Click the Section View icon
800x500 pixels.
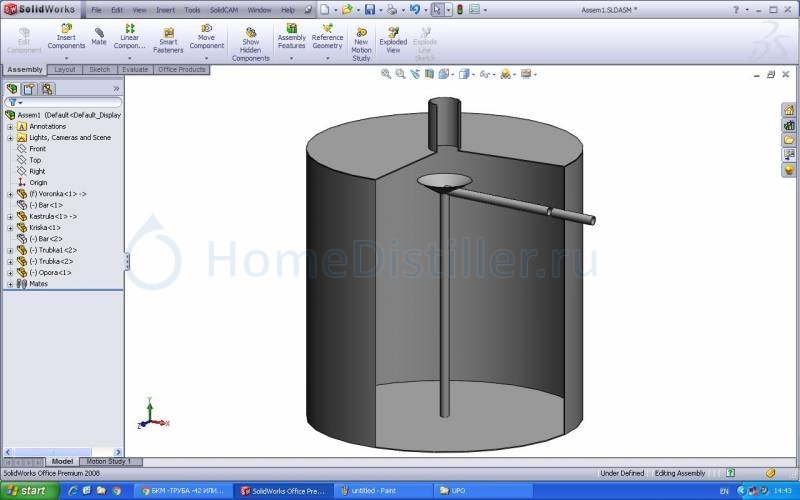tap(429, 74)
